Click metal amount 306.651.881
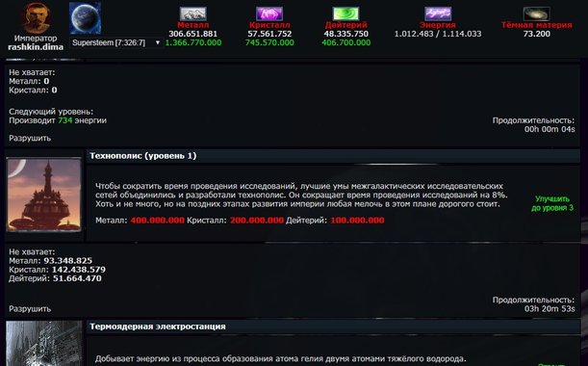Image resolution: width=588 pixels, height=366 pixels. coord(193,34)
